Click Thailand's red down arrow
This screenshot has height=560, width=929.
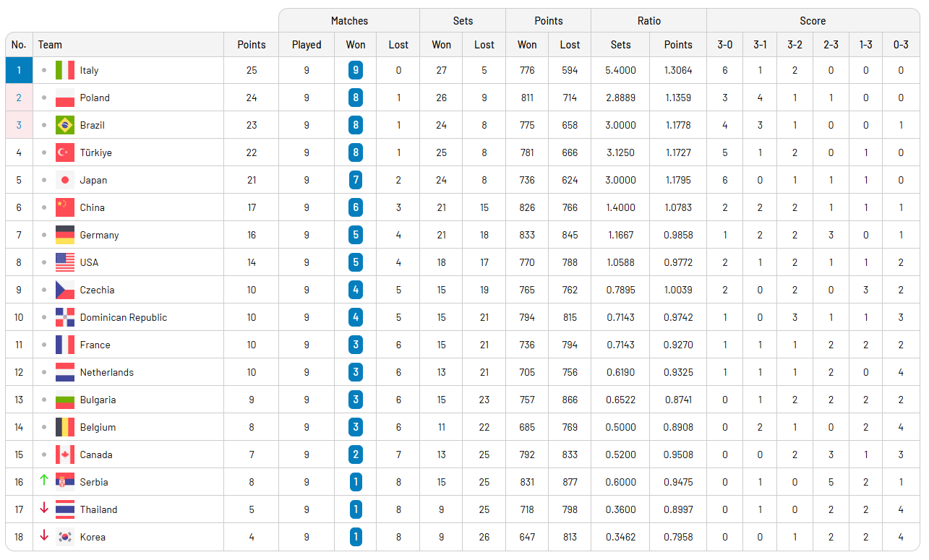coord(44,508)
